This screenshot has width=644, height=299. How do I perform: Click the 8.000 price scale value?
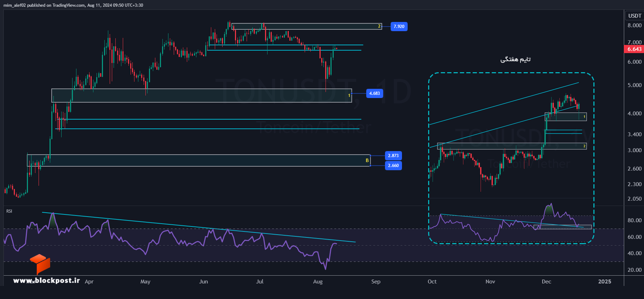(x=634, y=25)
